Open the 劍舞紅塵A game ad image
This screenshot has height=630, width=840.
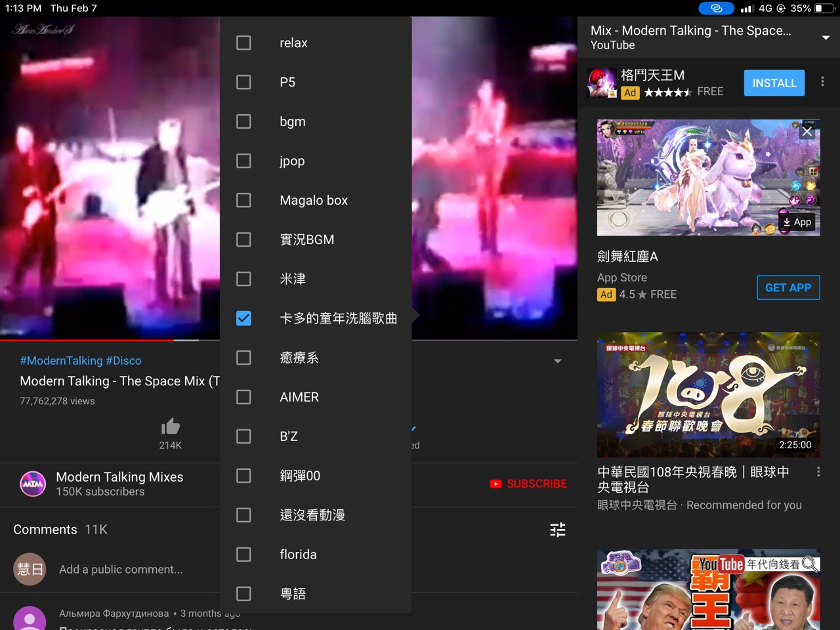(x=708, y=177)
